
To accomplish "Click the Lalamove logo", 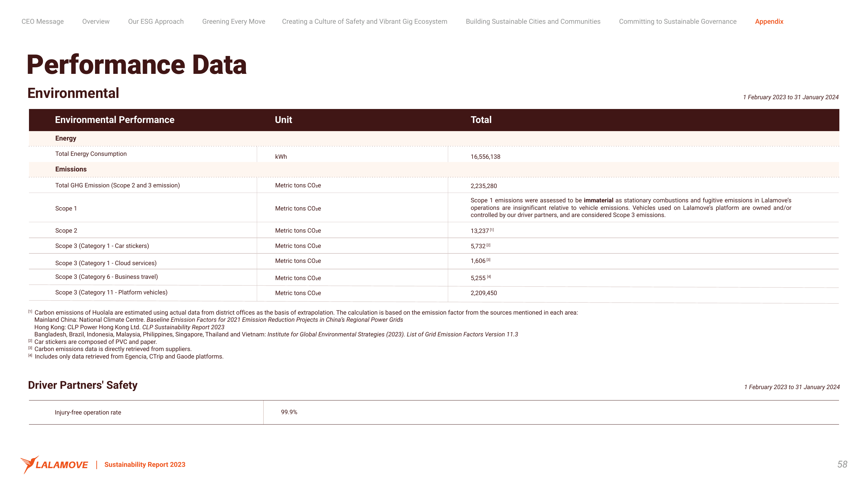I will (54, 465).
